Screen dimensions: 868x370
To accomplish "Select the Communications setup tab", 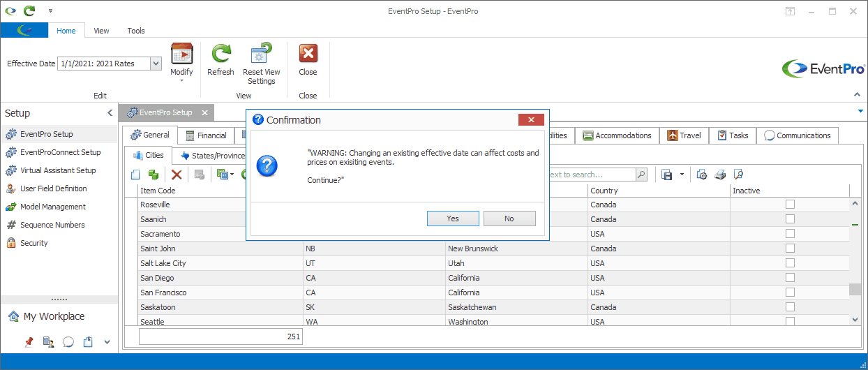I will [798, 135].
